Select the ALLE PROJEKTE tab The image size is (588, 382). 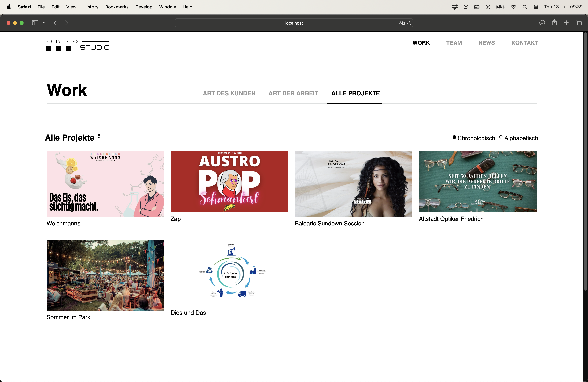355,93
